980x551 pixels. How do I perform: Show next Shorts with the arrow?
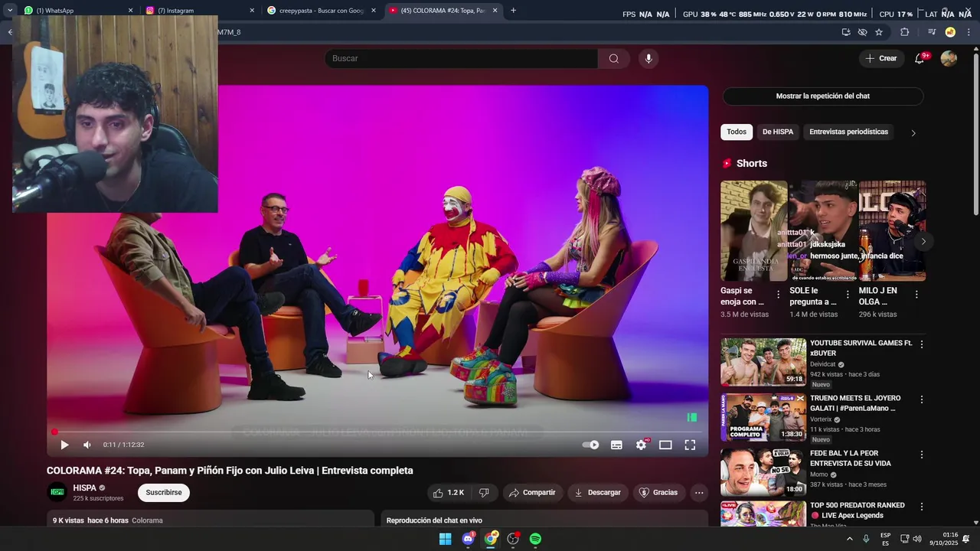(923, 241)
